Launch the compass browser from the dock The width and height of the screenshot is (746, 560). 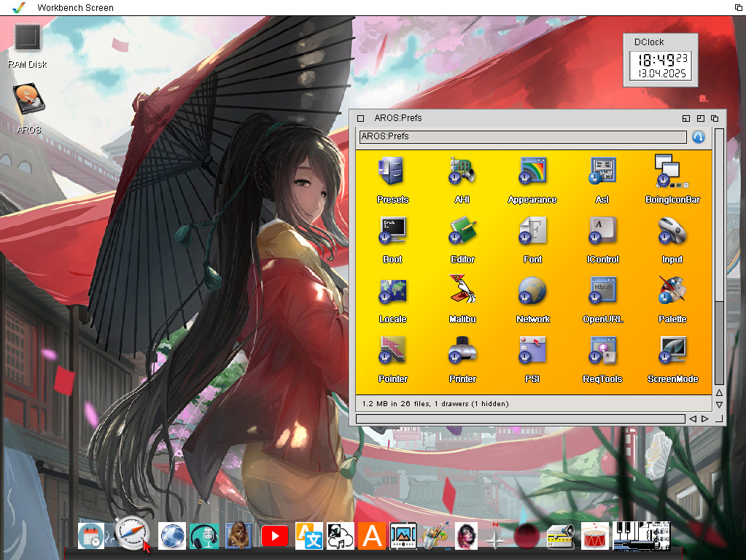[x=132, y=533]
